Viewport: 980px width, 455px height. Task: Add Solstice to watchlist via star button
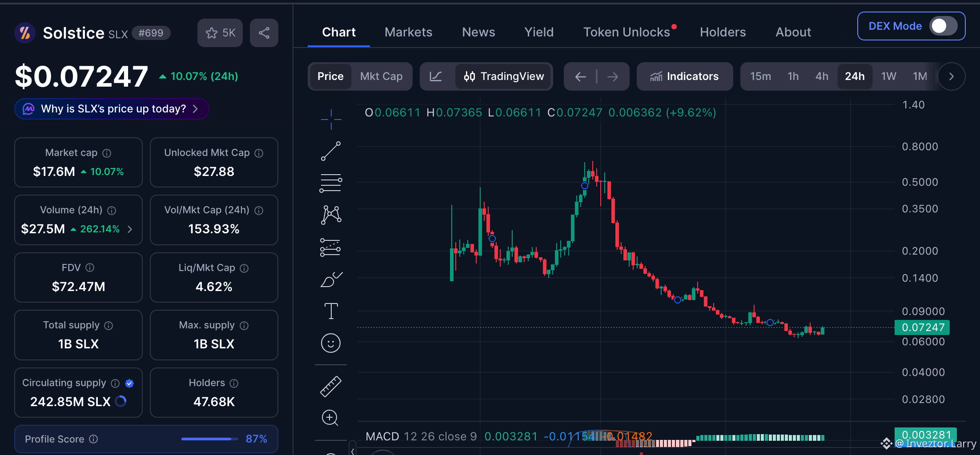(220, 33)
